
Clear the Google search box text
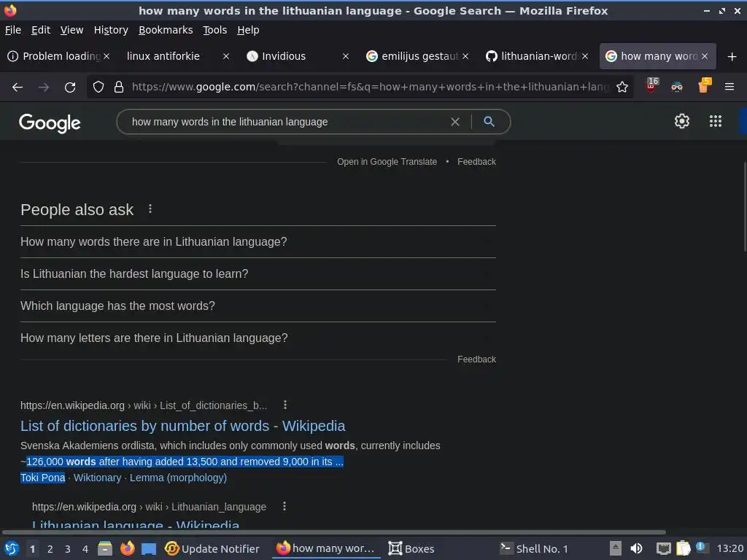tap(455, 122)
